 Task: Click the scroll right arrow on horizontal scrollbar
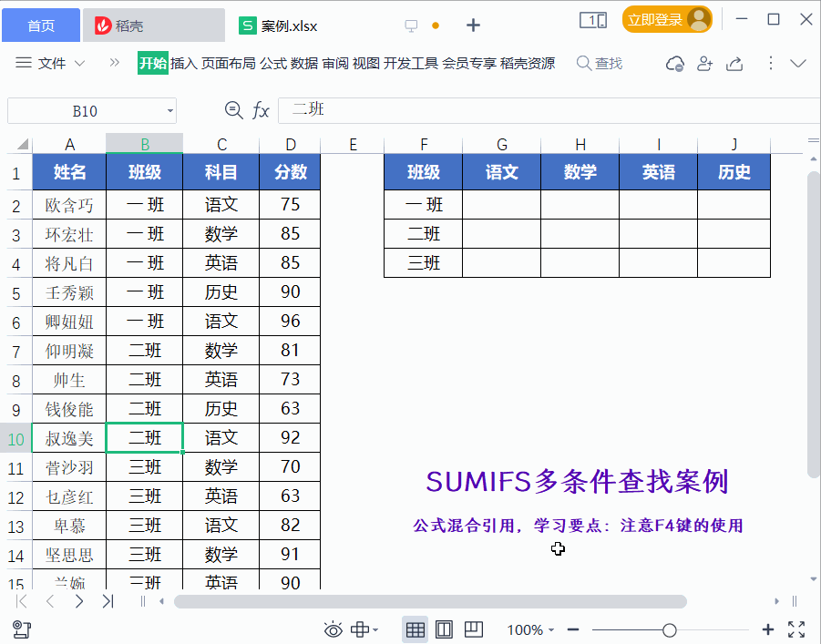coord(776,601)
